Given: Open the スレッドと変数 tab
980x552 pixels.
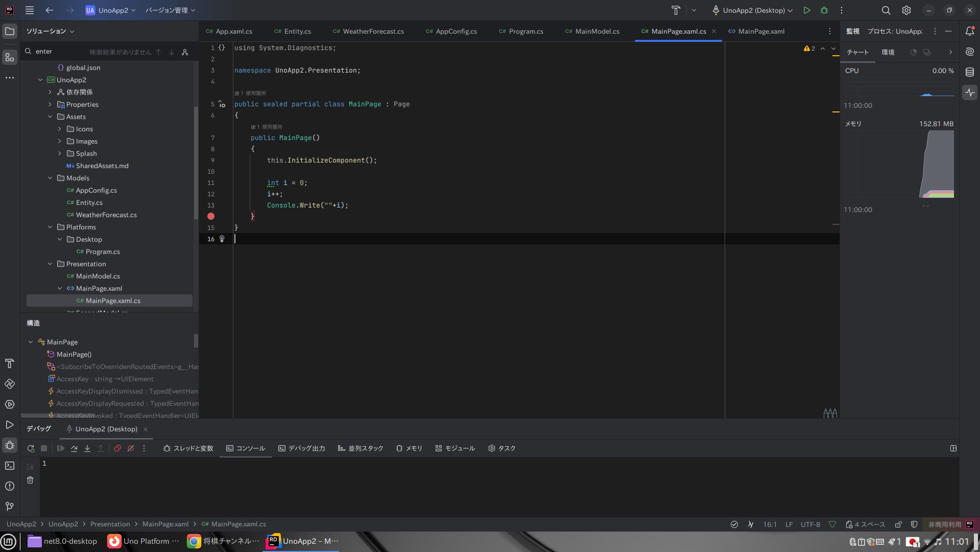Looking at the screenshot, I should tap(188, 448).
